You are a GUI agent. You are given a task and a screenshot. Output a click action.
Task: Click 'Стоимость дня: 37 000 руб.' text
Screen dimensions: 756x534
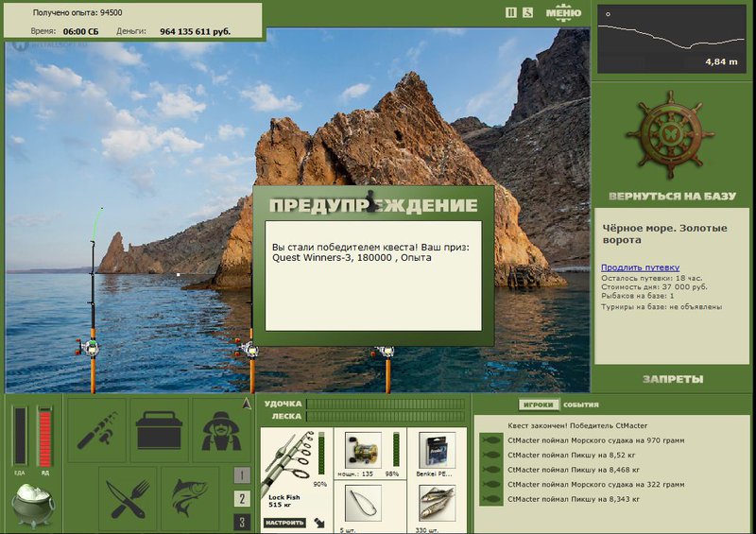[654, 287]
